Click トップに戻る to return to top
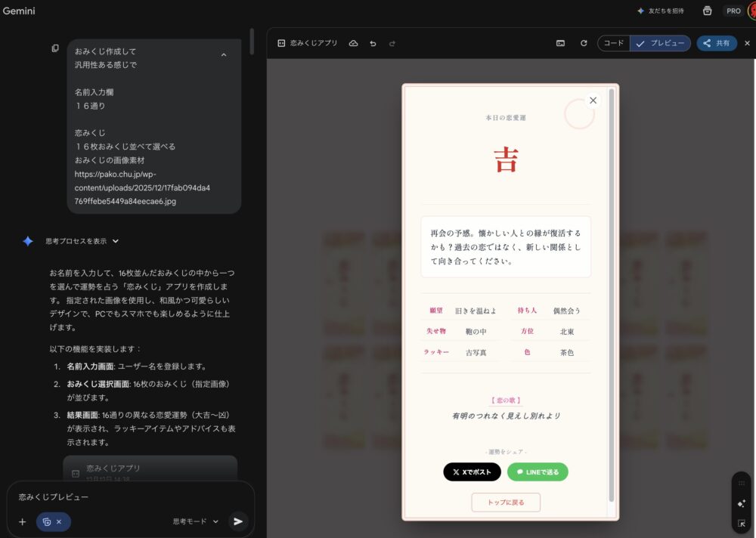 pos(505,502)
